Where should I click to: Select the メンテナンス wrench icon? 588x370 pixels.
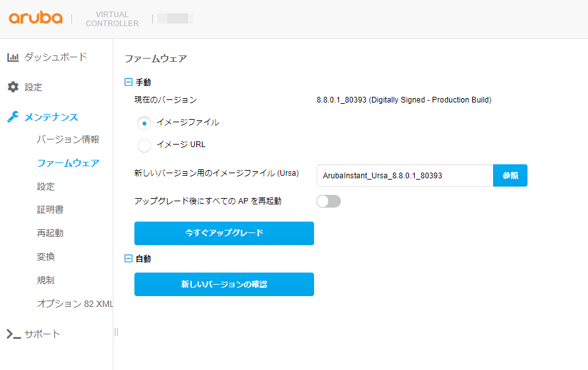13,117
